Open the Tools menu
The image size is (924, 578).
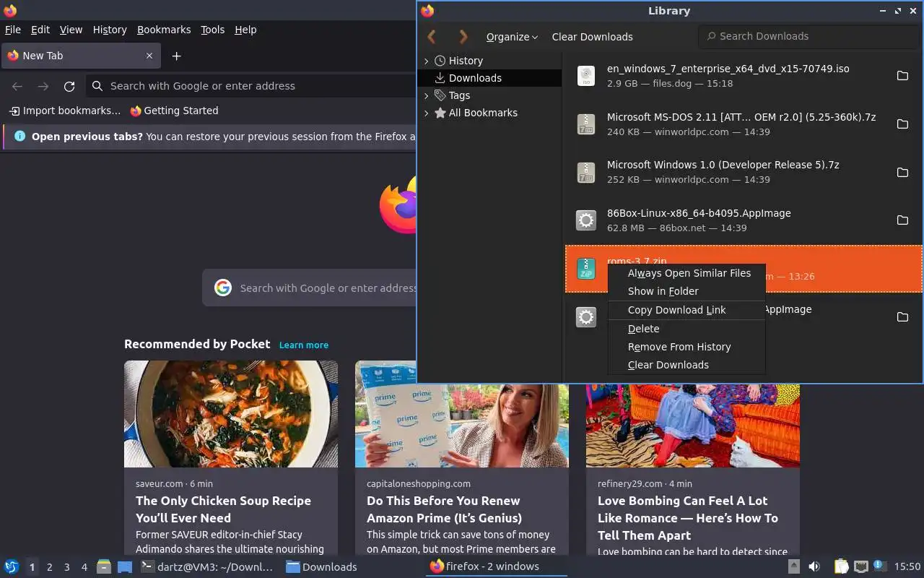coord(213,30)
